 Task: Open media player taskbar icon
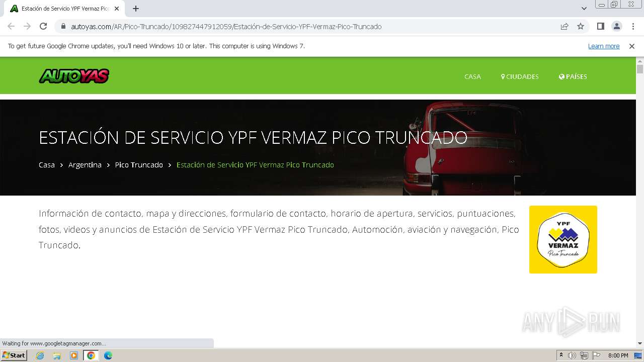(x=74, y=355)
